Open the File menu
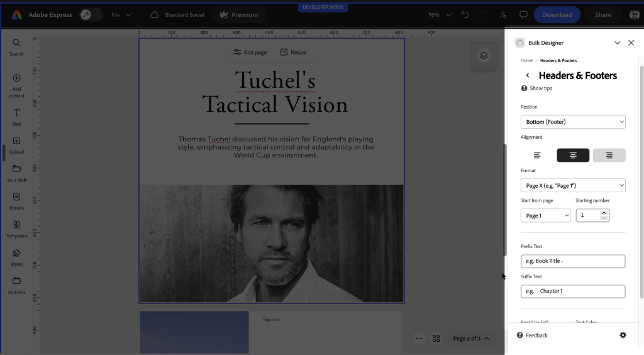This screenshot has height=355, width=644. tap(121, 15)
